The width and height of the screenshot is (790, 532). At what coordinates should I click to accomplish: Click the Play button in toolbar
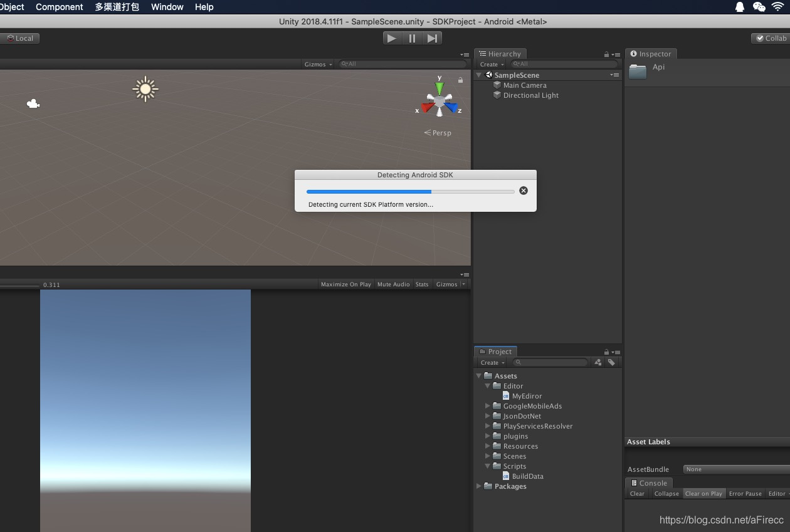[x=392, y=38]
